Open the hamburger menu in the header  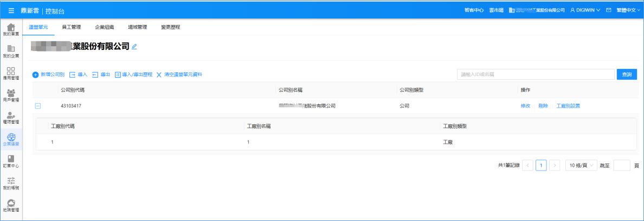click(11, 10)
